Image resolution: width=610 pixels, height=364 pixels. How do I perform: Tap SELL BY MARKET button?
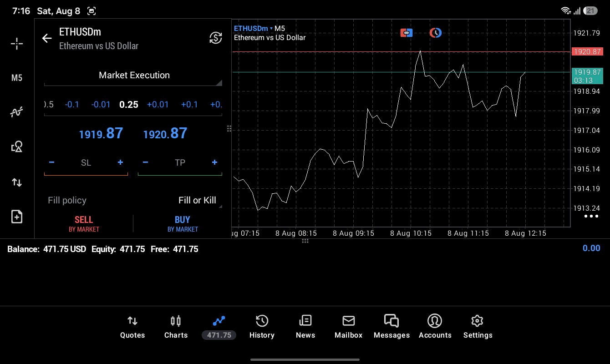coord(84,224)
